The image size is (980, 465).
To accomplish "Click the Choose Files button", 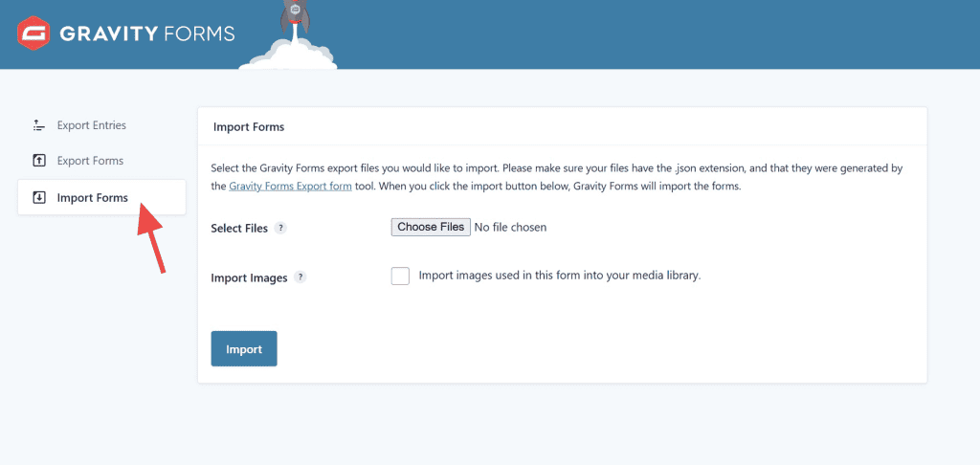I will click(431, 227).
